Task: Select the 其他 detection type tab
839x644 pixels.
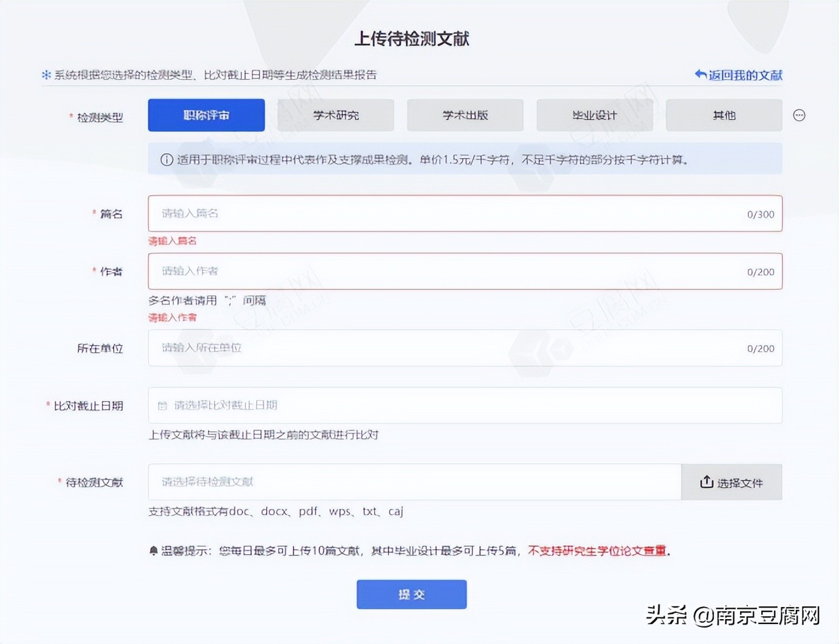Action: coord(723,115)
